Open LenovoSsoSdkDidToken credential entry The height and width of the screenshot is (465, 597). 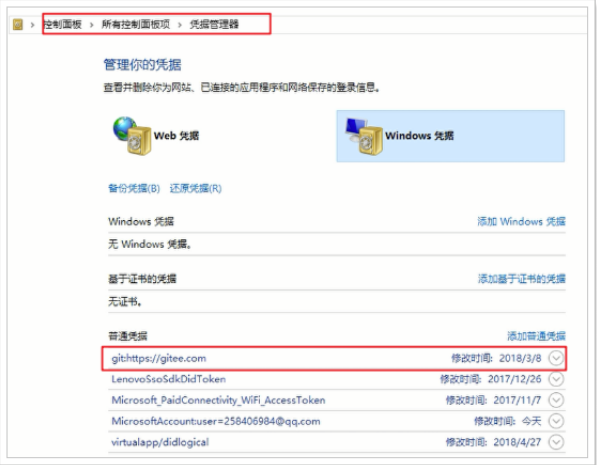point(169,379)
